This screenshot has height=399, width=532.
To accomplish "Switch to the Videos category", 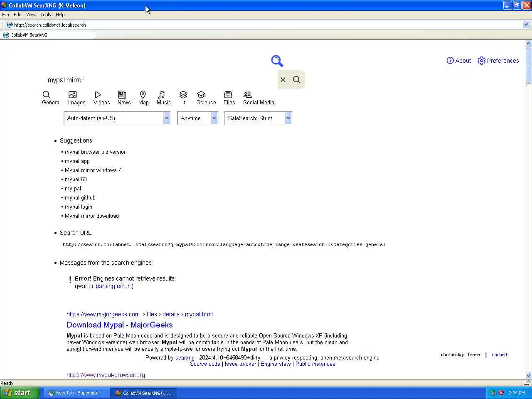I will [x=101, y=99].
